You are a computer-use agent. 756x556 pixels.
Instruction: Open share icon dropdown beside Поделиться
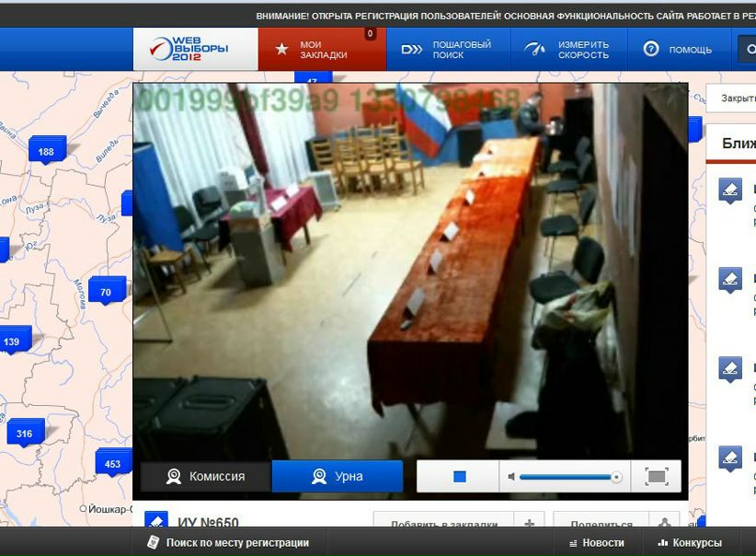pos(664,523)
